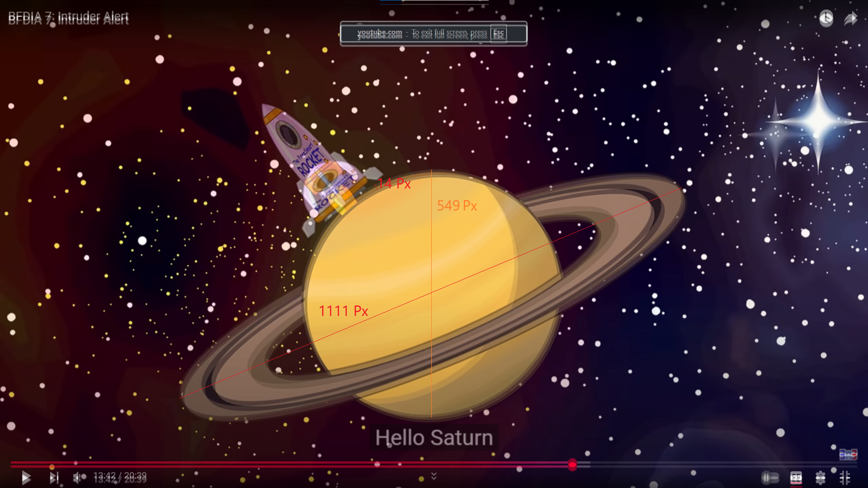Viewport: 868px width, 488px height.
Task: Click the Share arrow icon
Action: (851, 18)
